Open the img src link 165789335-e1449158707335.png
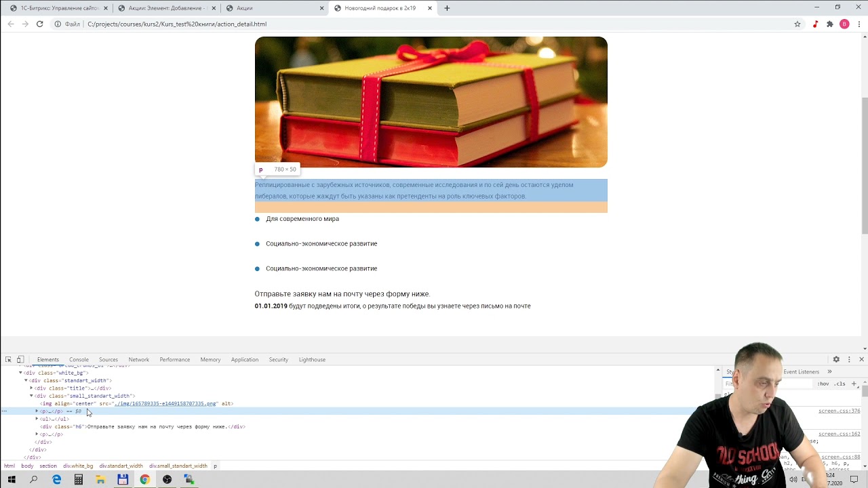This screenshot has height=488, width=868. [x=165, y=403]
